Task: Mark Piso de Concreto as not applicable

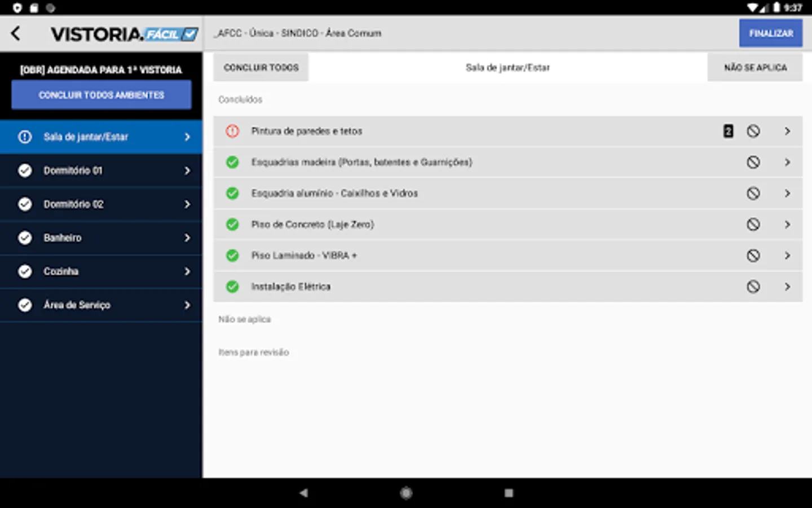Action: [x=753, y=224]
